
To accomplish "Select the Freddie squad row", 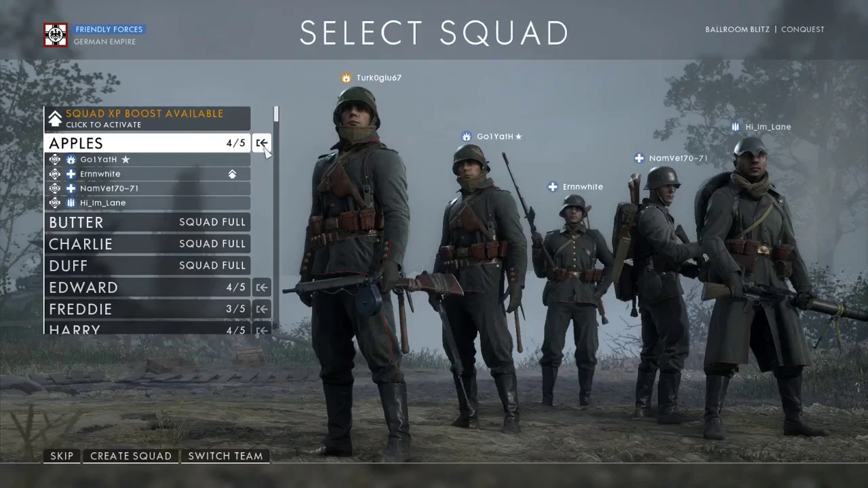I will click(x=147, y=309).
